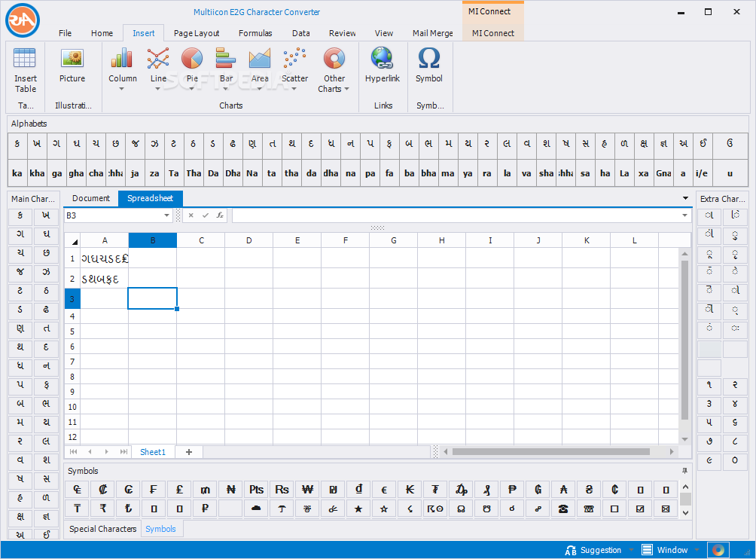
Task: Expand the formula bar dropdown arrow
Action: pos(684,215)
